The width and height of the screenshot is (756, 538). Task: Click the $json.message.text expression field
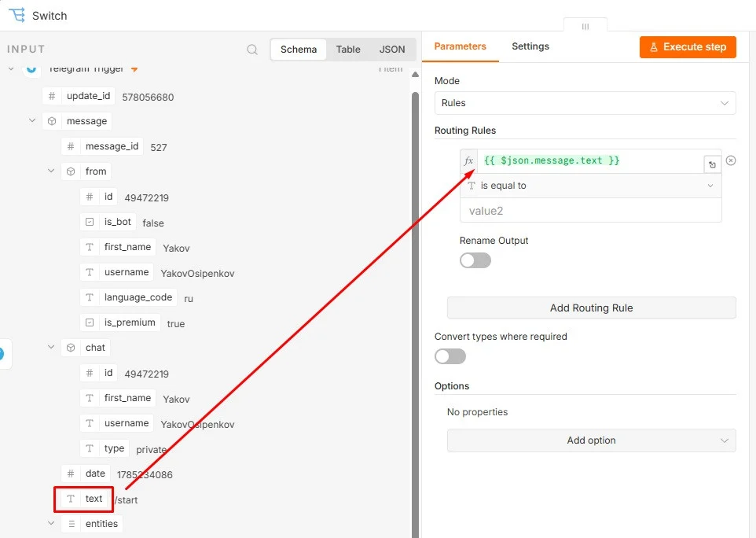591,160
